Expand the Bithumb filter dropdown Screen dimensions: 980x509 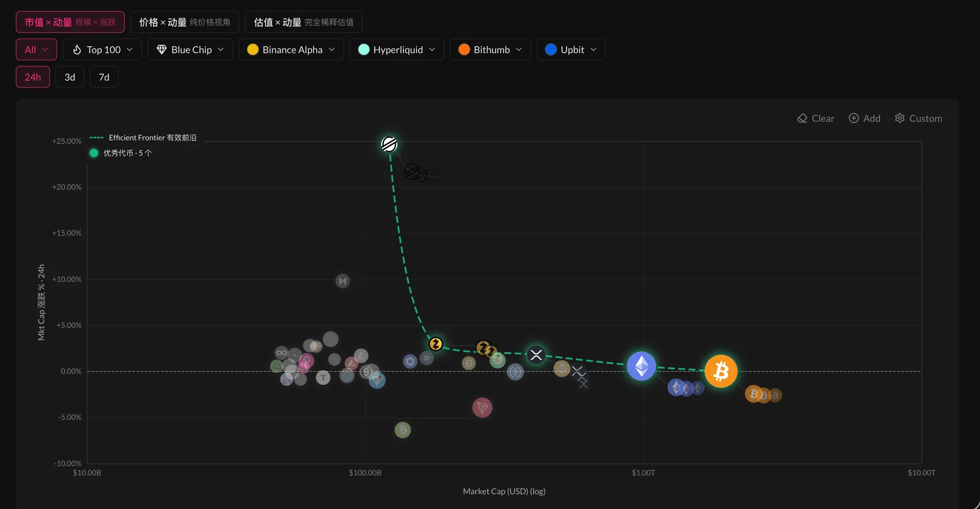point(491,50)
